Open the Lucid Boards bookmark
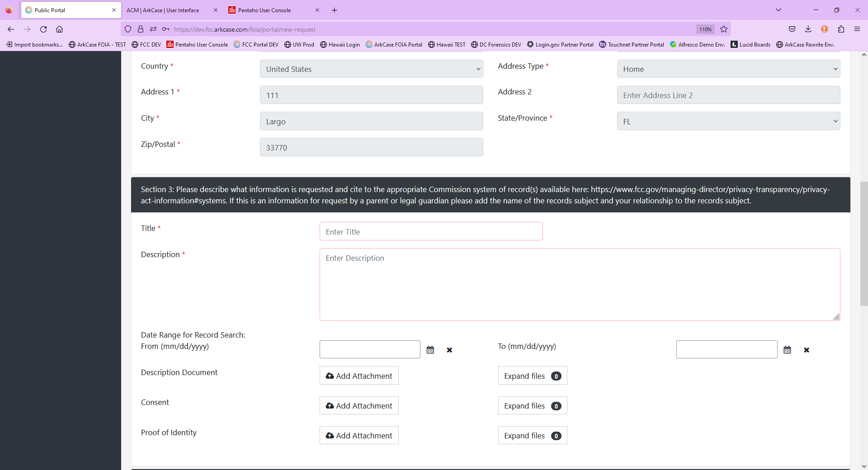Screen dimensions: 868x470 pyautogui.click(x=750, y=45)
